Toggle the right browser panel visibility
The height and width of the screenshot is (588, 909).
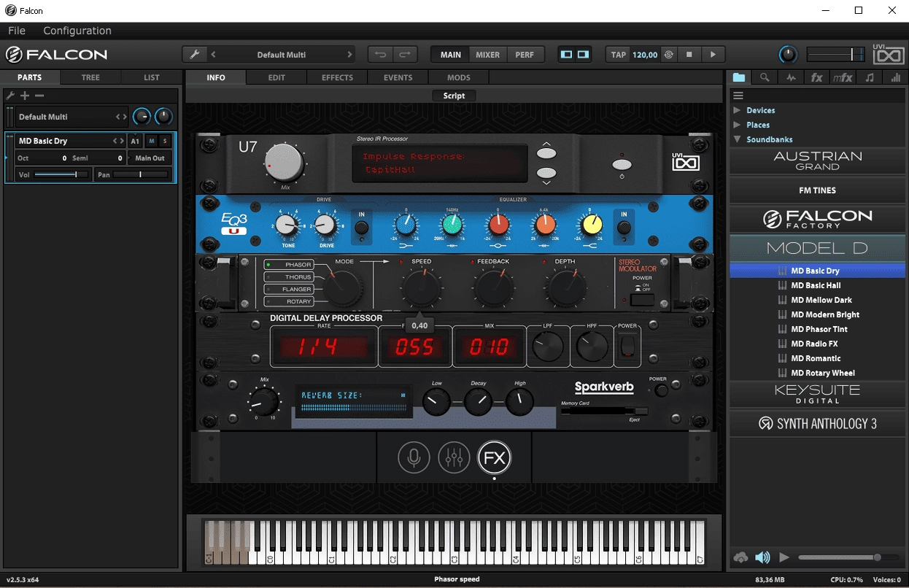click(x=583, y=55)
